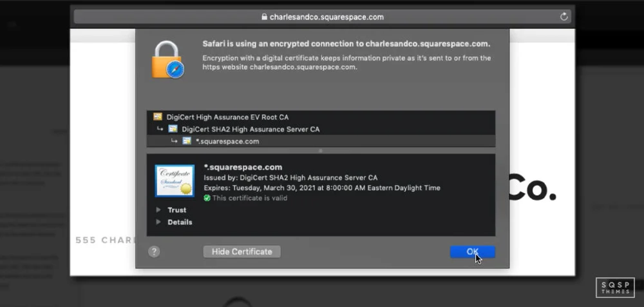Click the reload page icon in address bar

click(564, 17)
